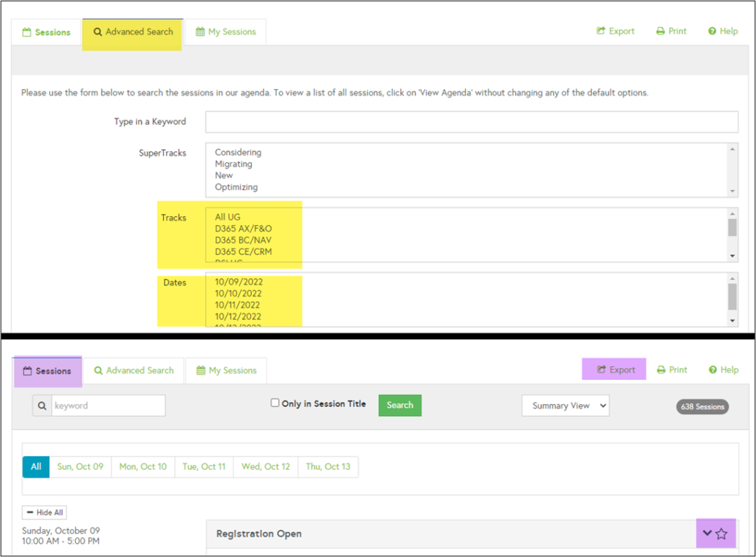Click Export in the upper panel

[x=615, y=31]
